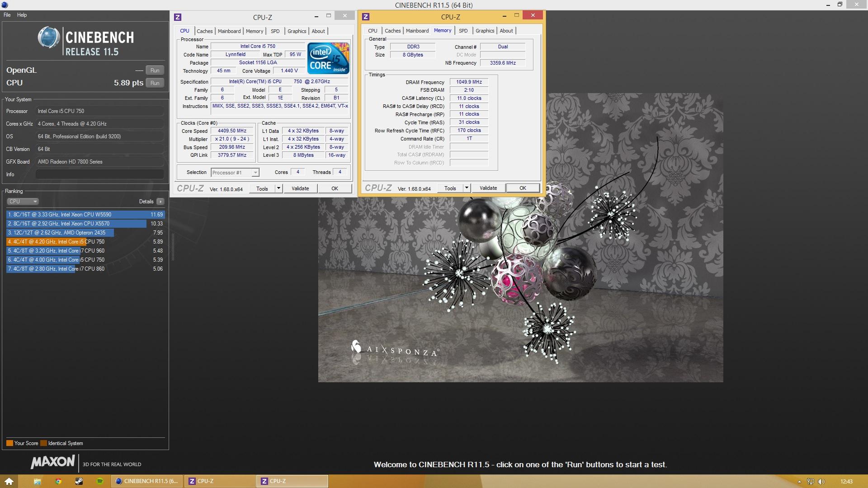Open Caches tab in right CPU-Z window
The width and height of the screenshot is (868, 488).
392,31
